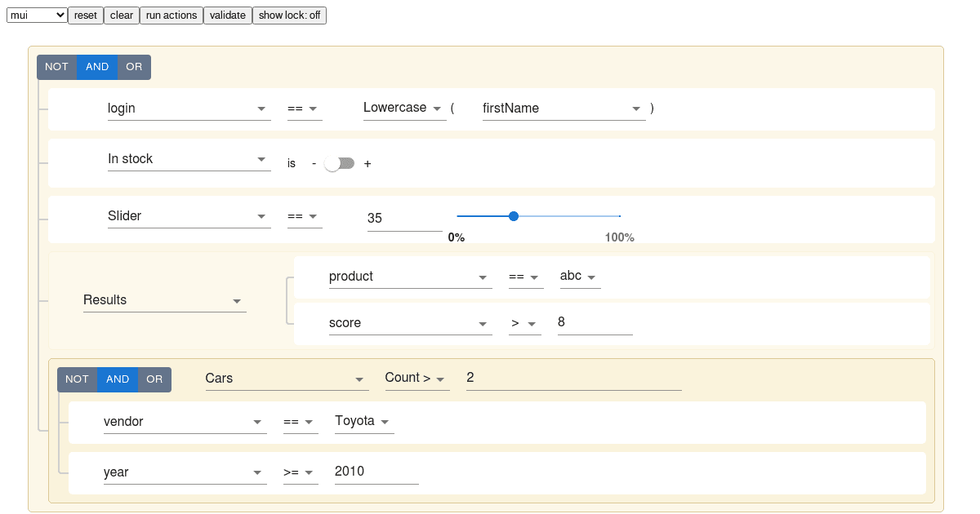980x514 pixels.
Task: Open the abc value dropdown
Action: (580, 277)
